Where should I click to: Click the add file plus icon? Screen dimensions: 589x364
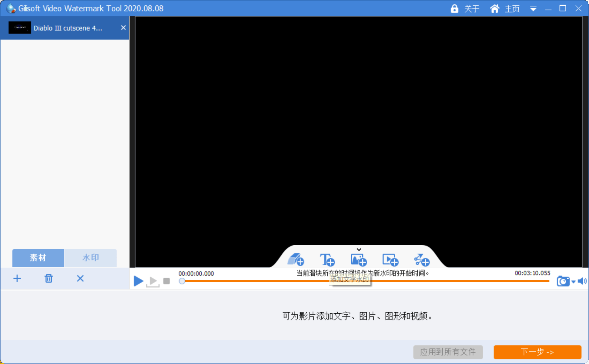coord(17,279)
